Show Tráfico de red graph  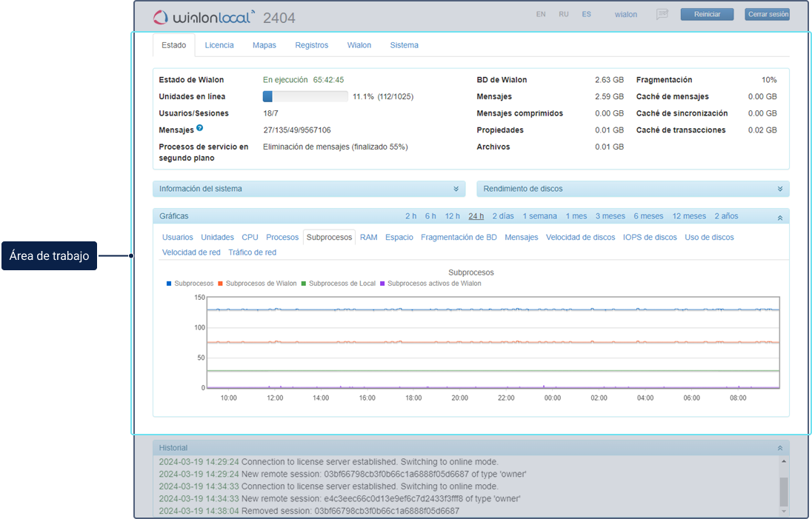[252, 252]
